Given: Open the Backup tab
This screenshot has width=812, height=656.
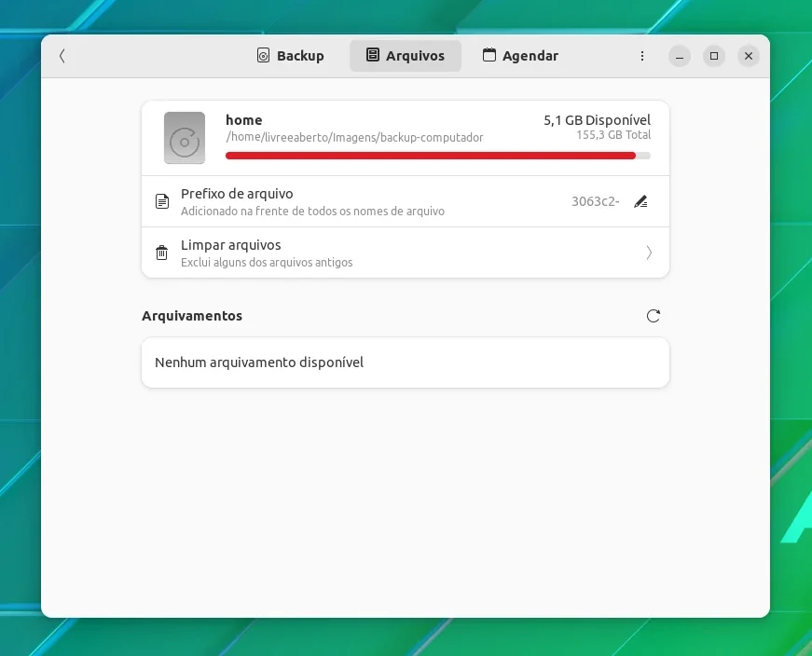Looking at the screenshot, I should [291, 56].
